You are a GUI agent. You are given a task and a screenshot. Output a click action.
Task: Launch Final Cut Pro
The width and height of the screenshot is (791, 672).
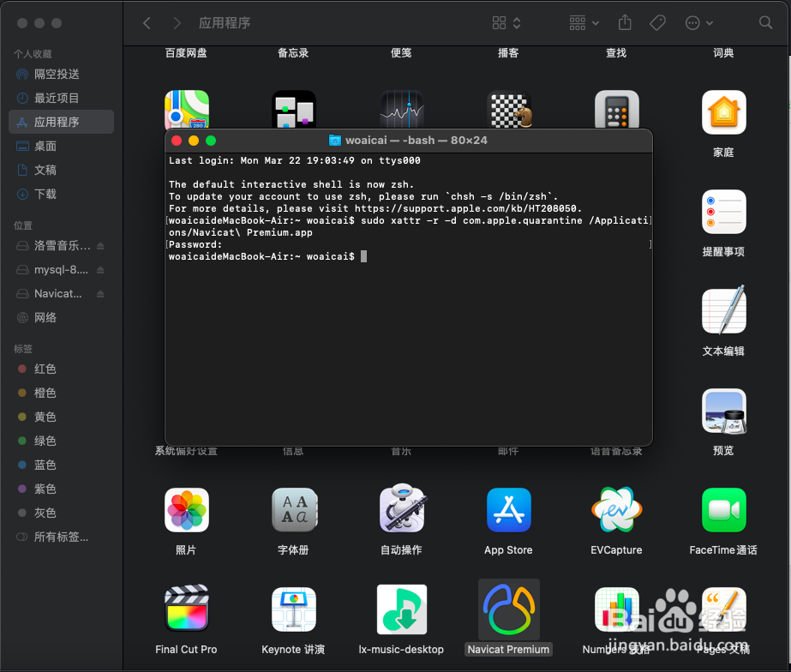186,609
